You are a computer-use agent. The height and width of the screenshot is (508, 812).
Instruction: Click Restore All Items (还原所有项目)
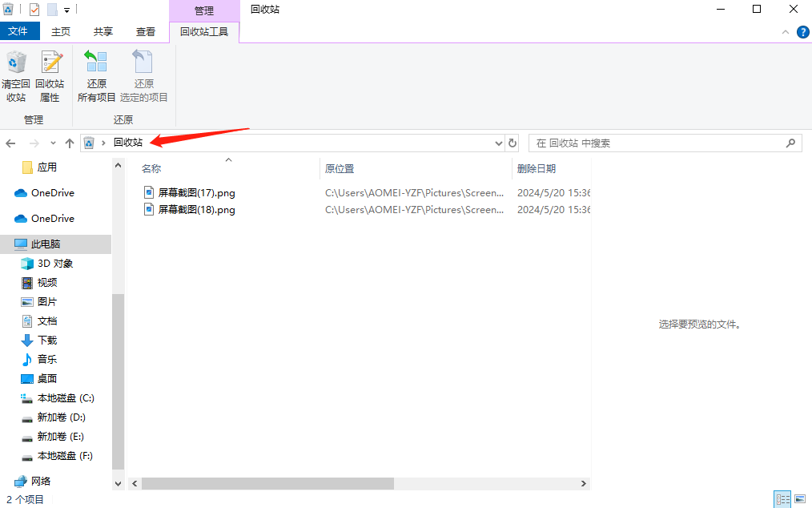(x=95, y=75)
